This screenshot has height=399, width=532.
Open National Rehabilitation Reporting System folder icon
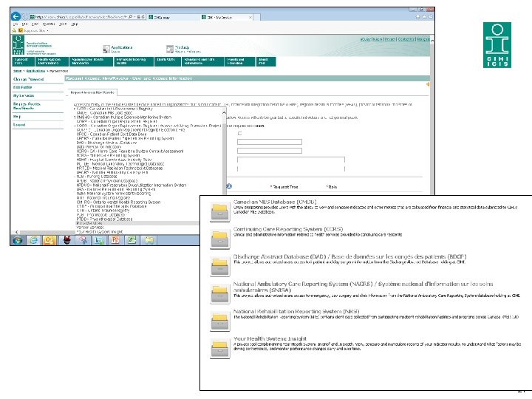click(x=220, y=321)
